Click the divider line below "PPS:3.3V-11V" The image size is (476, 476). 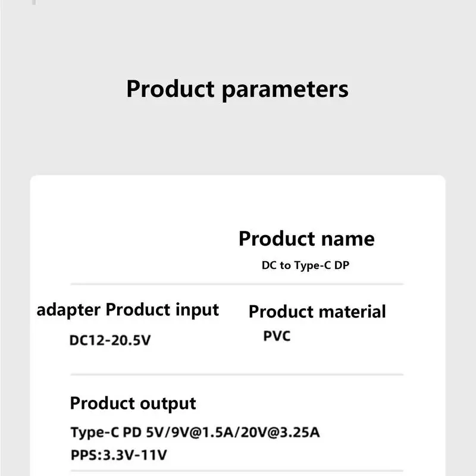pos(237,471)
